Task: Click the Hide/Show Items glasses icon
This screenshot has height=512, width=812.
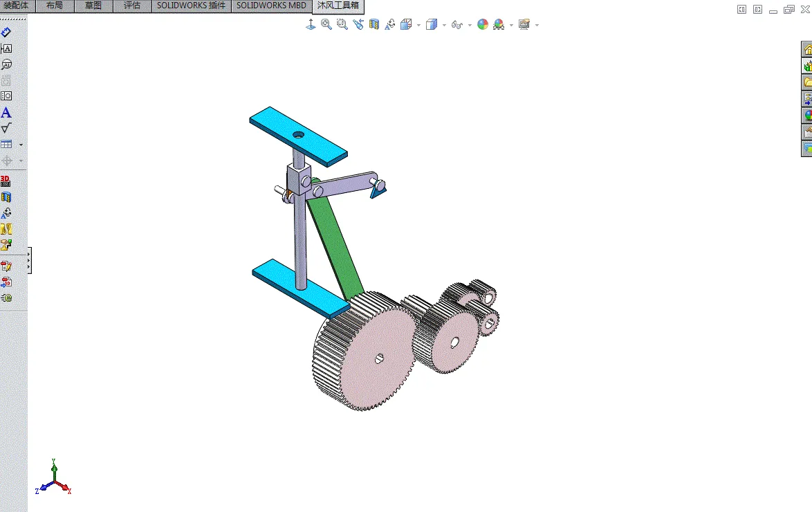Action: tap(456, 24)
